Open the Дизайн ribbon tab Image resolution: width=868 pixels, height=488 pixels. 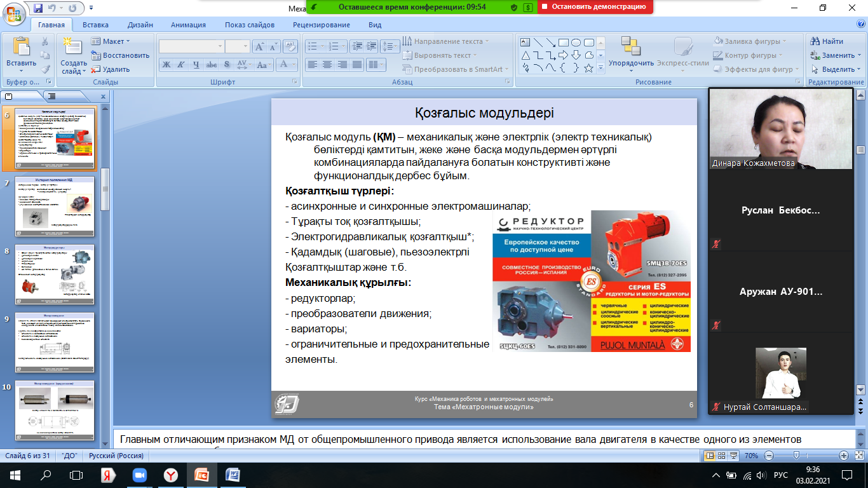tap(140, 25)
